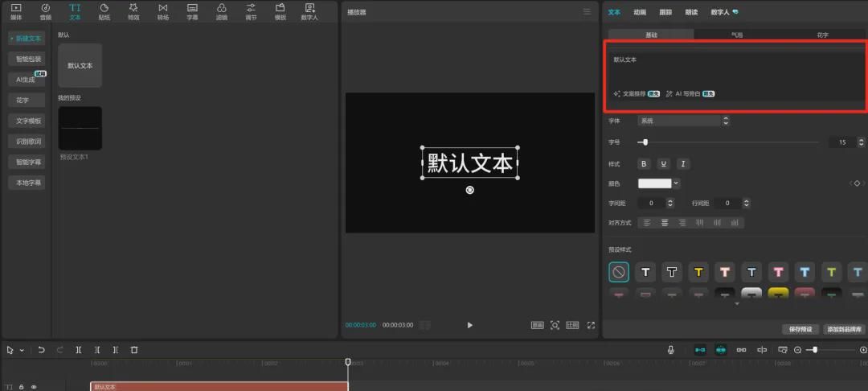Click the 字号 font size slider handle
The height and width of the screenshot is (391, 868).
(645, 142)
